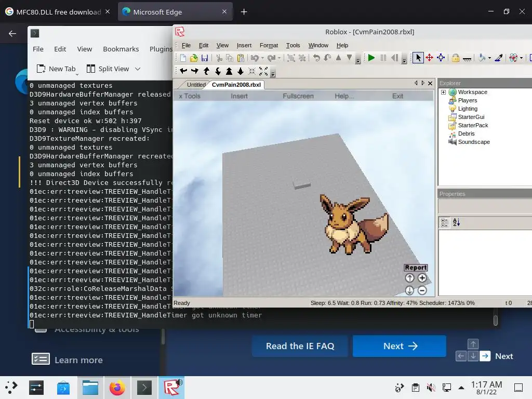Open the Roblox File menu

coord(186,45)
